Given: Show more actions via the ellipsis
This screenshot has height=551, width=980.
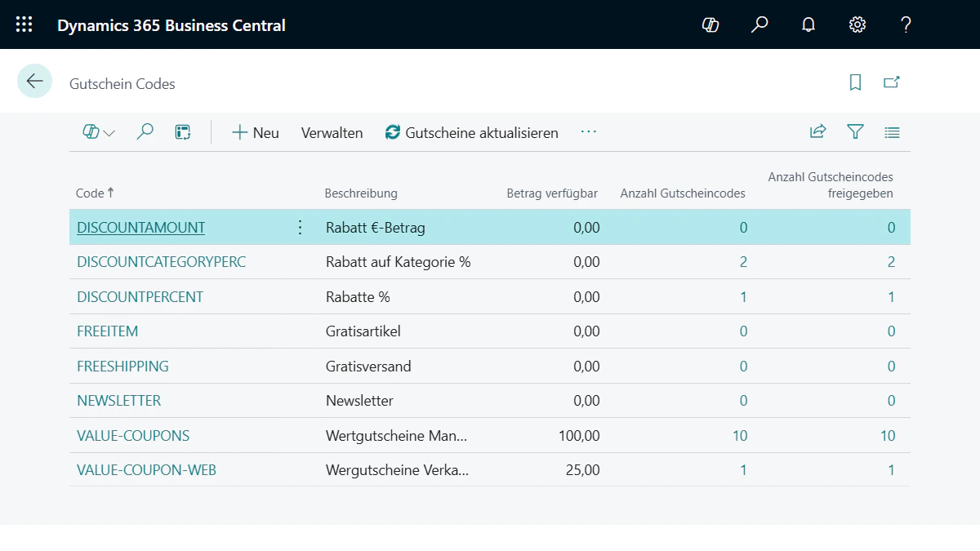Looking at the screenshot, I should click(589, 132).
